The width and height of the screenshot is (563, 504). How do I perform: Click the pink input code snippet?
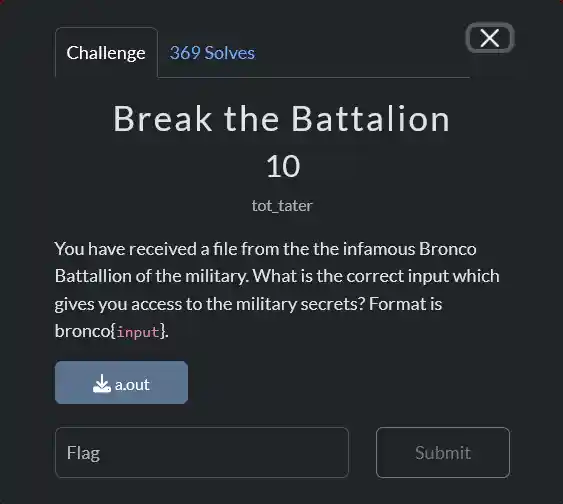(138, 332)
